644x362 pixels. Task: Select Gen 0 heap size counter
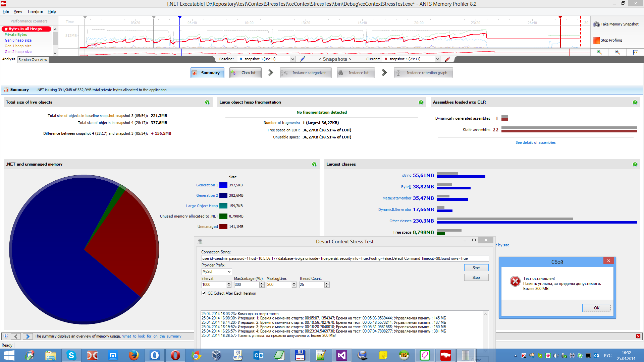pyautogui.click(x=18, y=40)
